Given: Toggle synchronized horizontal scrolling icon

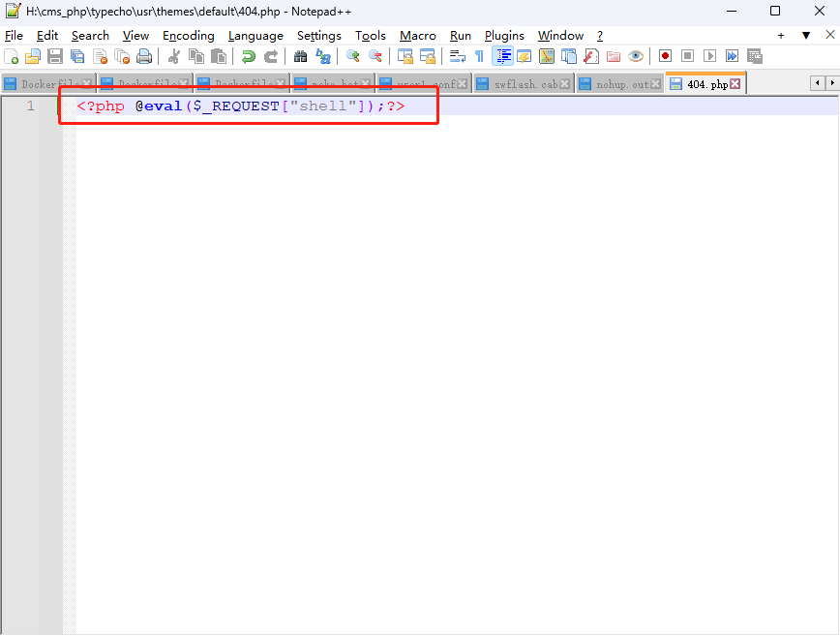Looking at the screenshot, I should tap(427, 56).
